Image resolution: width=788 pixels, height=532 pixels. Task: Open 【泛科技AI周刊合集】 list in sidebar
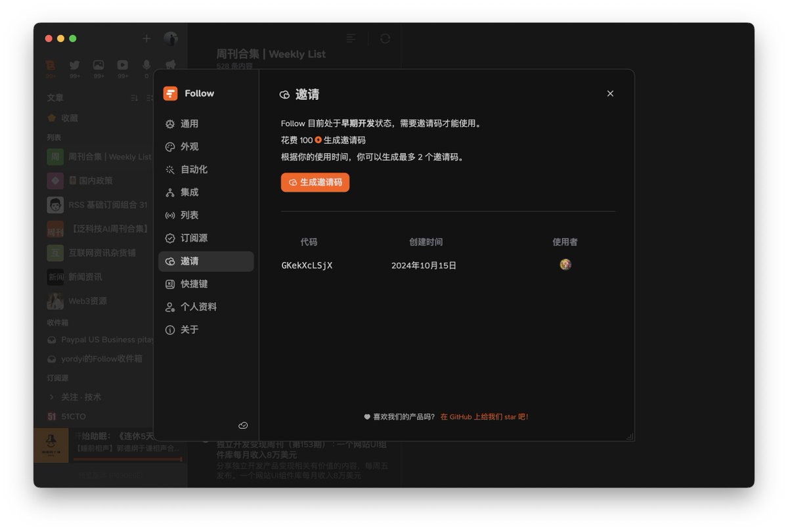point(98,229)
